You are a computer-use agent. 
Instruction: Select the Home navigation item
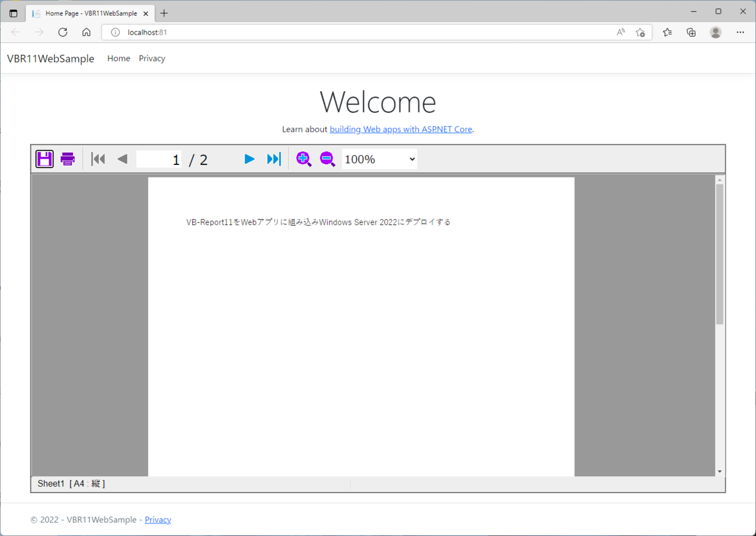pyautogui.click(x=118, y=58)
